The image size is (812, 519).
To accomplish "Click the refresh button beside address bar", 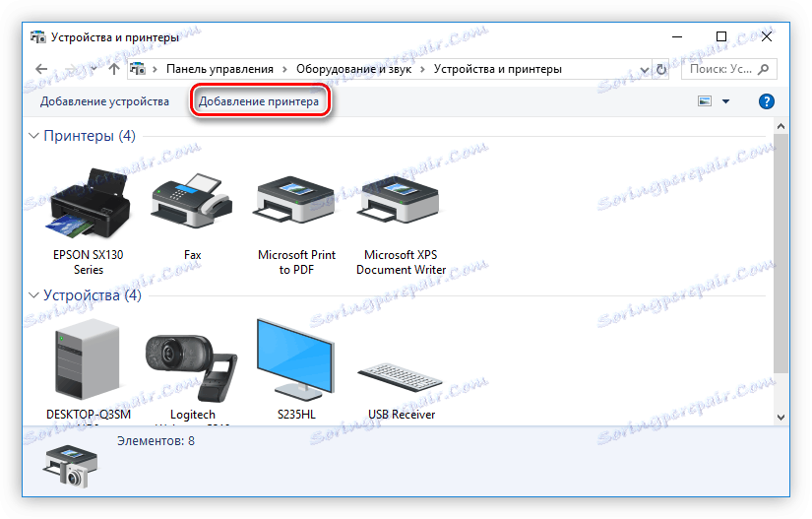I will click(661, 69).
